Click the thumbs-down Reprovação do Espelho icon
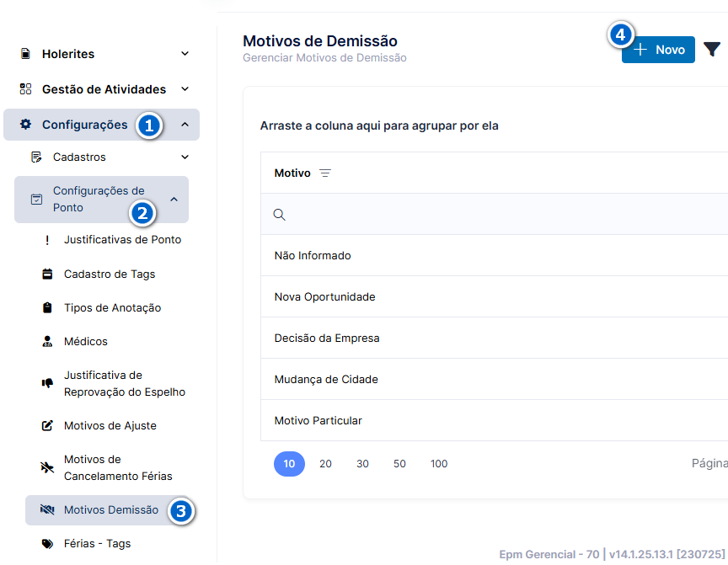Viewport: 728px width, 565px height. [47, 383]
